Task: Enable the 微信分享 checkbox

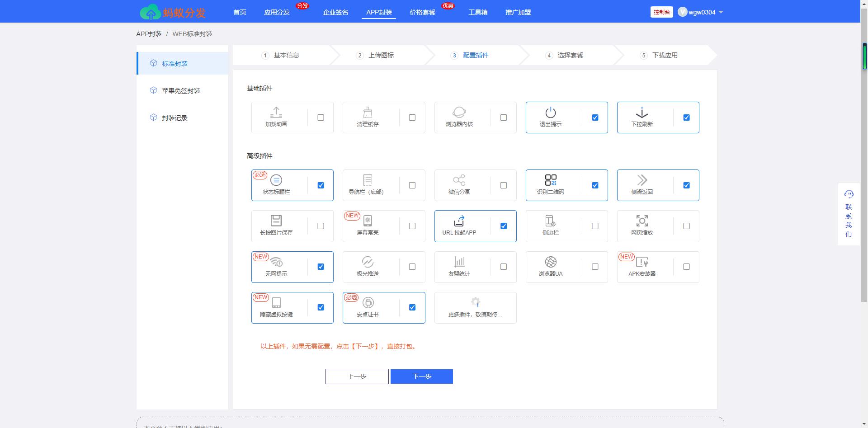Action: 503,185
